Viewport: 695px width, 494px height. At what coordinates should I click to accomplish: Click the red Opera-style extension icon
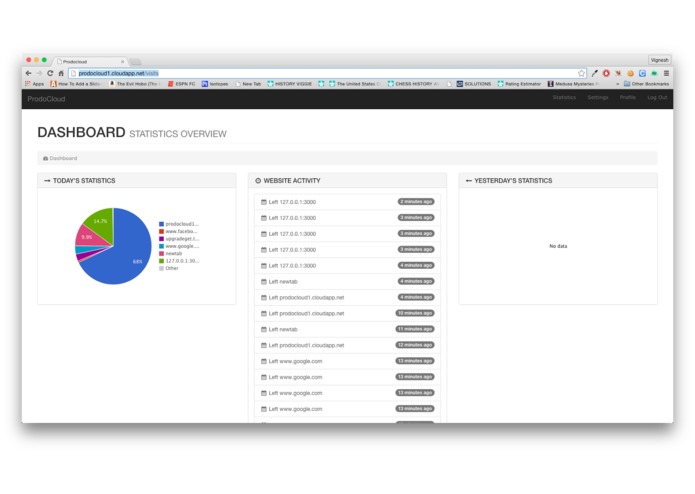point(606,73)
